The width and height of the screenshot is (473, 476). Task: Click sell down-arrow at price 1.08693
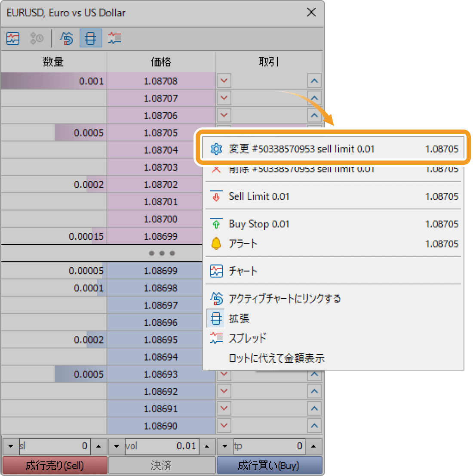point(224,375)
